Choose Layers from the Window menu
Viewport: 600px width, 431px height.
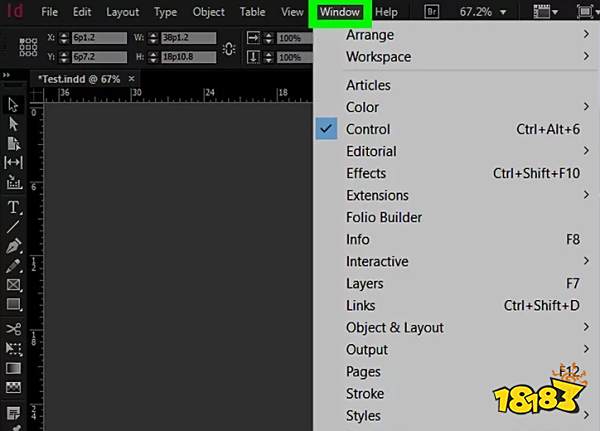pyautogui.click(x=364, y=283)
